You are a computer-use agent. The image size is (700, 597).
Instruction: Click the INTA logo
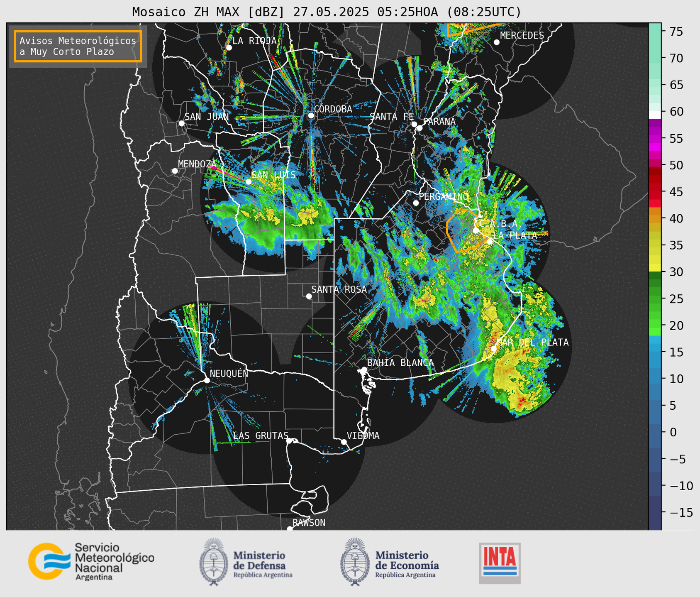500,563
